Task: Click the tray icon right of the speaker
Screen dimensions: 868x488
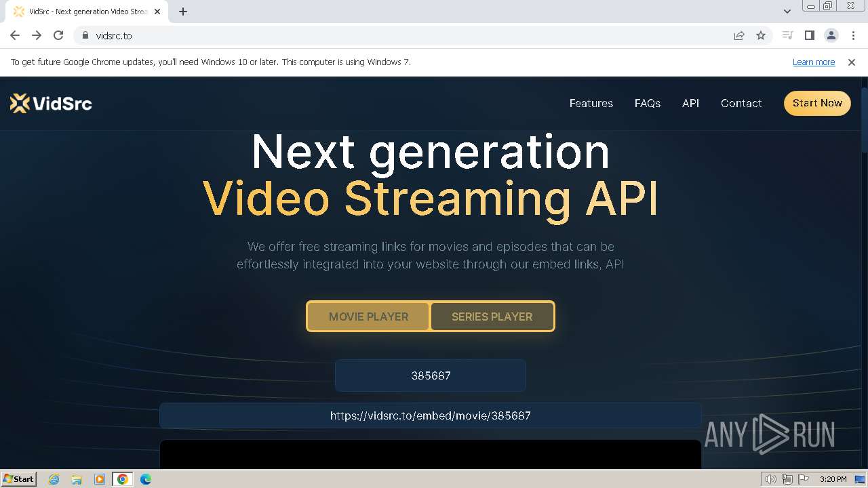Action: (787, 479)
